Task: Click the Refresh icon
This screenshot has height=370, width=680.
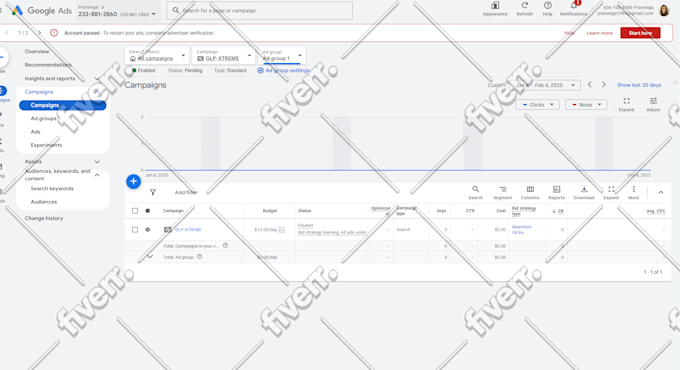Action: coord(524,6)
